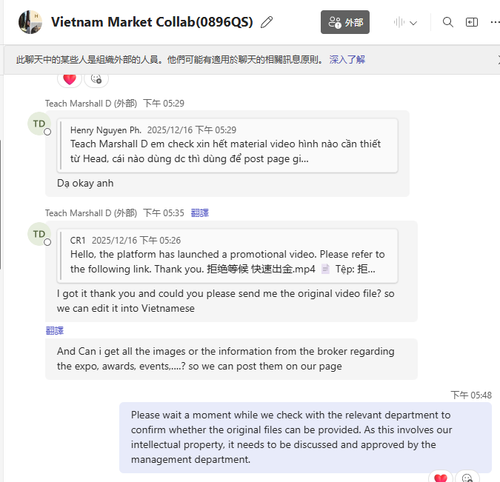The width and height of the screenshot is (500, 482).
Task: Search in this chat with the magnifier icon
Action: pos(448,22)
